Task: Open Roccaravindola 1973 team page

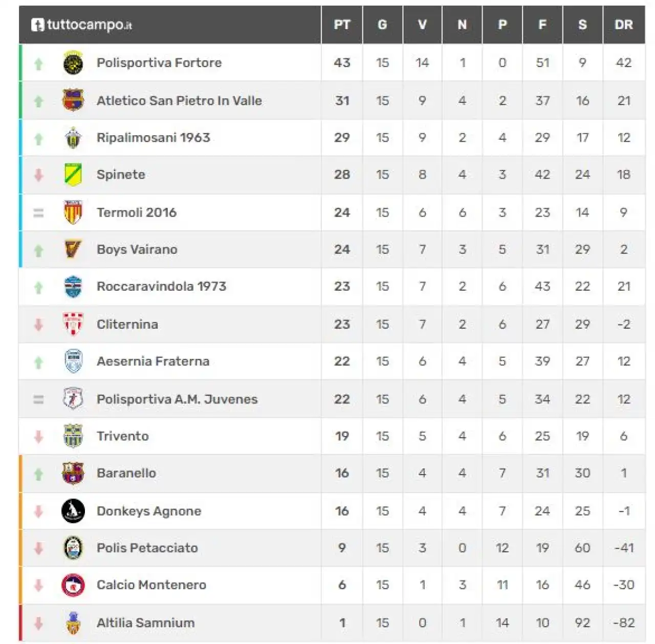Action: 161,287
